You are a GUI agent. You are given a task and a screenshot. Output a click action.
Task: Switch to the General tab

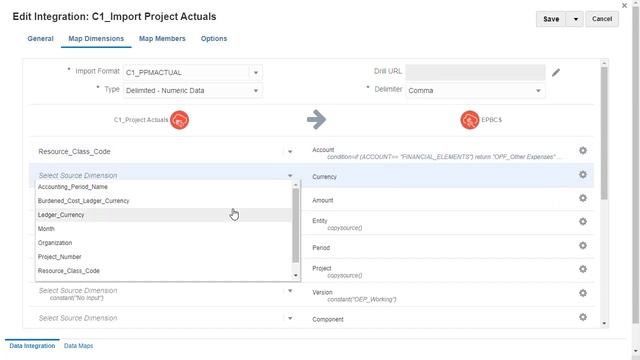[40, 39]
